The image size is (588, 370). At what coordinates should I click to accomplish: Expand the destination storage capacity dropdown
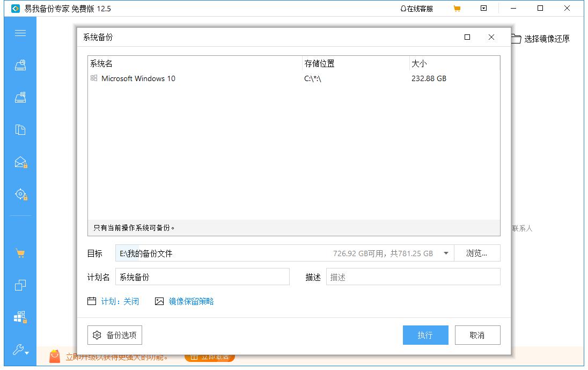pyautogui.click(x=446, y=253)
